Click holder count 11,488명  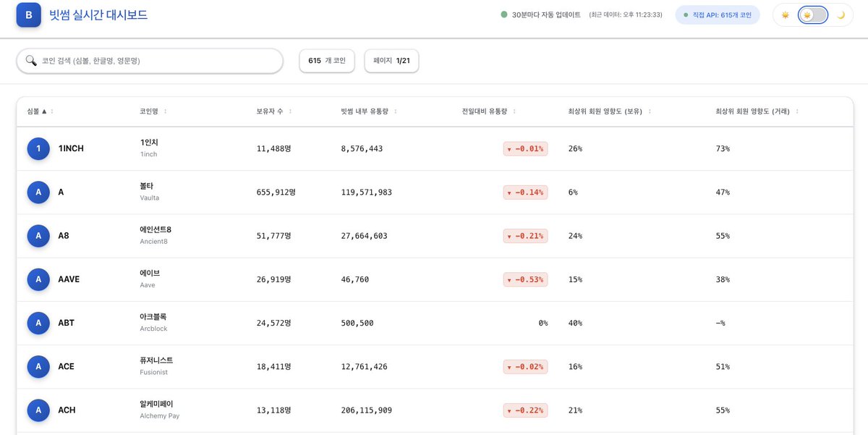pos(273,148)
